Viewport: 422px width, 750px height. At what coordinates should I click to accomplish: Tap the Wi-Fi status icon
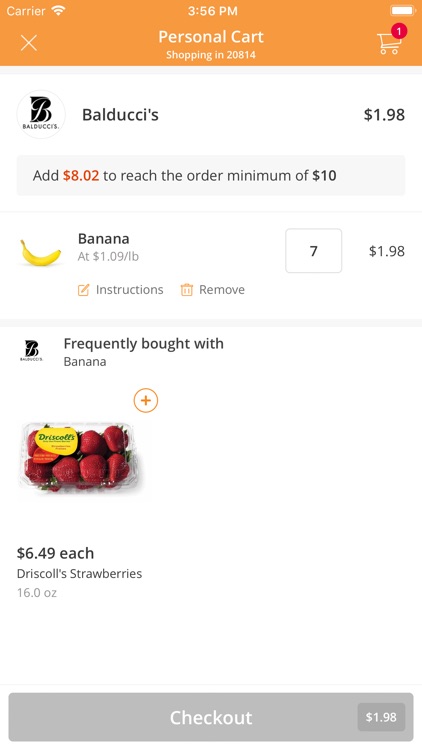[59, 11]
